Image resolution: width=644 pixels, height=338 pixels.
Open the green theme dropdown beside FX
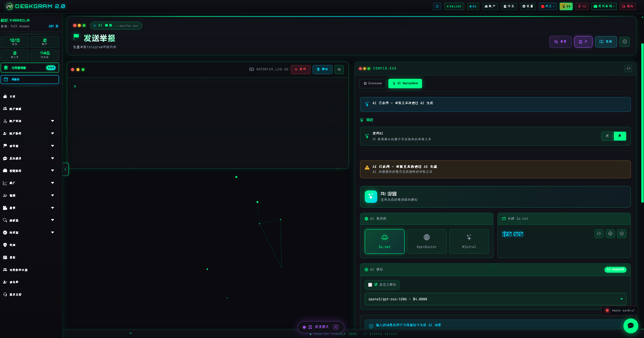(x=604, y=6)
